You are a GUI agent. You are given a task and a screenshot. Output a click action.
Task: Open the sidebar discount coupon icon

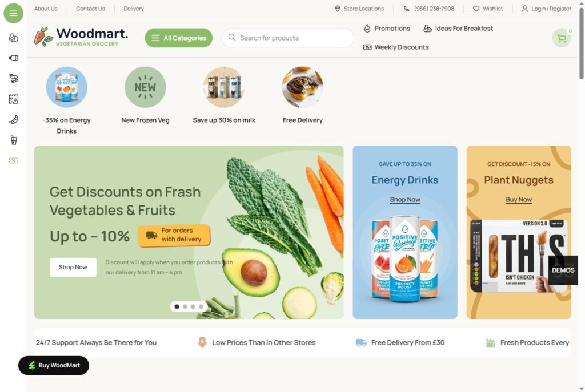click(14, 160)
